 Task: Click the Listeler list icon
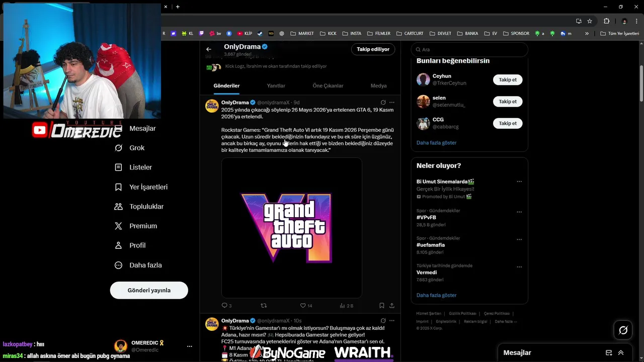pos(118,167)
